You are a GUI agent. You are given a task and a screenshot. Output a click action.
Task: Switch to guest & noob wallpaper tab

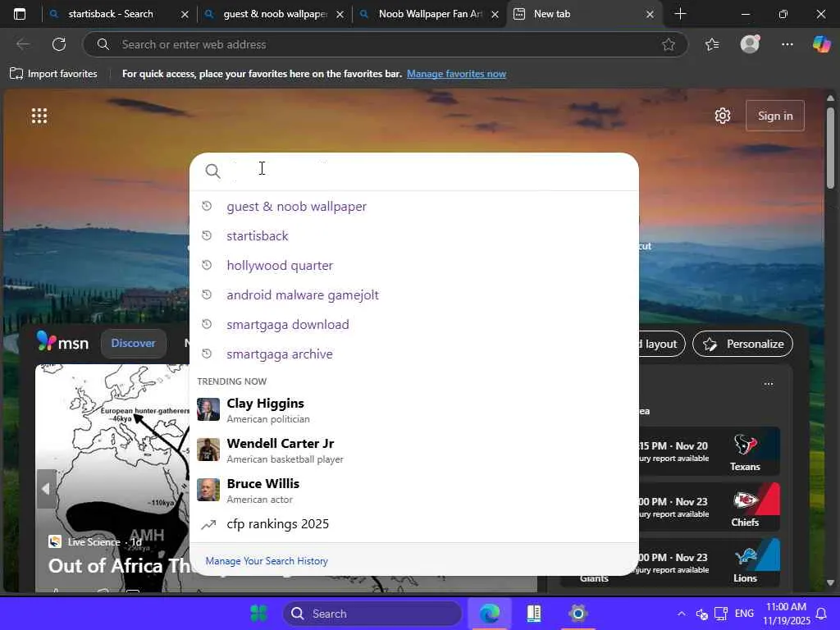point(274,14)
